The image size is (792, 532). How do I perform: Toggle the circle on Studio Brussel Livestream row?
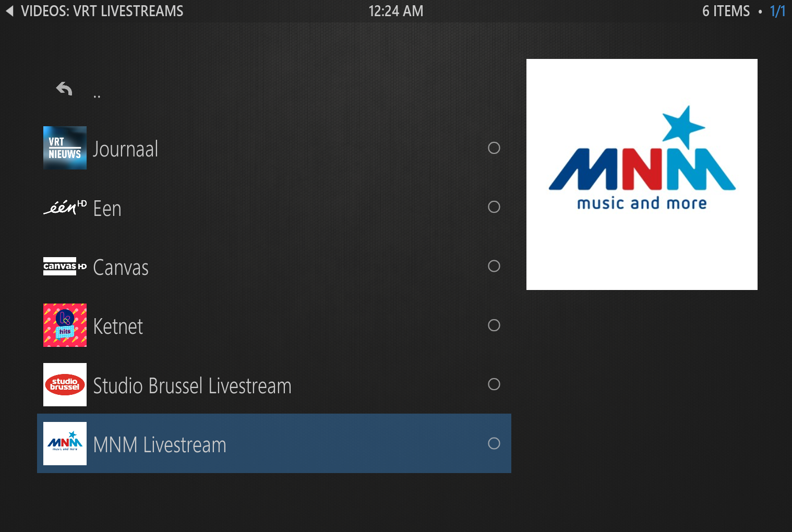(x=494, y=384)
